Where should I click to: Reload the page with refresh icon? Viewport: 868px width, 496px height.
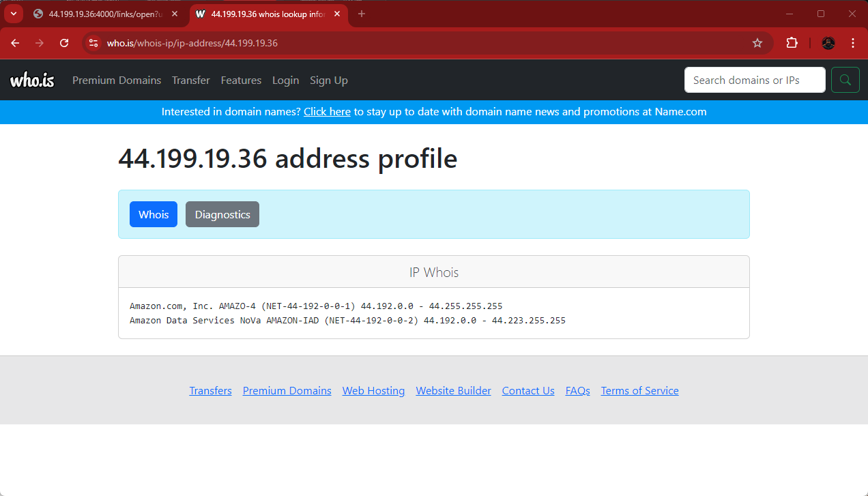(64, 43)
